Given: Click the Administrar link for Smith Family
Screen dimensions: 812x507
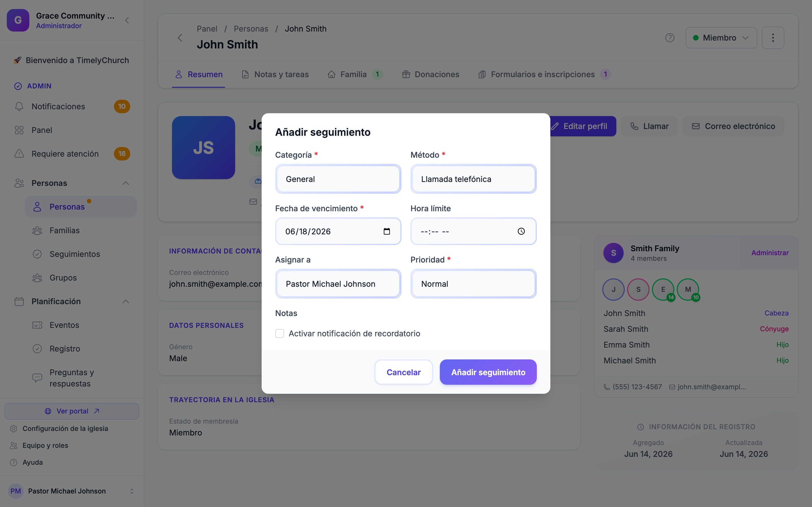Looking at the screenshot, I should (x=770, y=253).
